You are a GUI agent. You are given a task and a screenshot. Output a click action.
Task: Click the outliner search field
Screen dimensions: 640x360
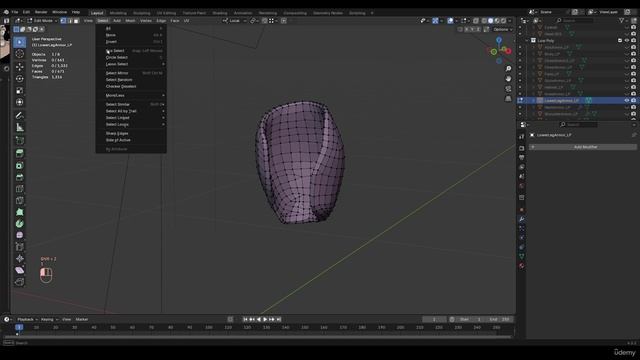point(575,20)
